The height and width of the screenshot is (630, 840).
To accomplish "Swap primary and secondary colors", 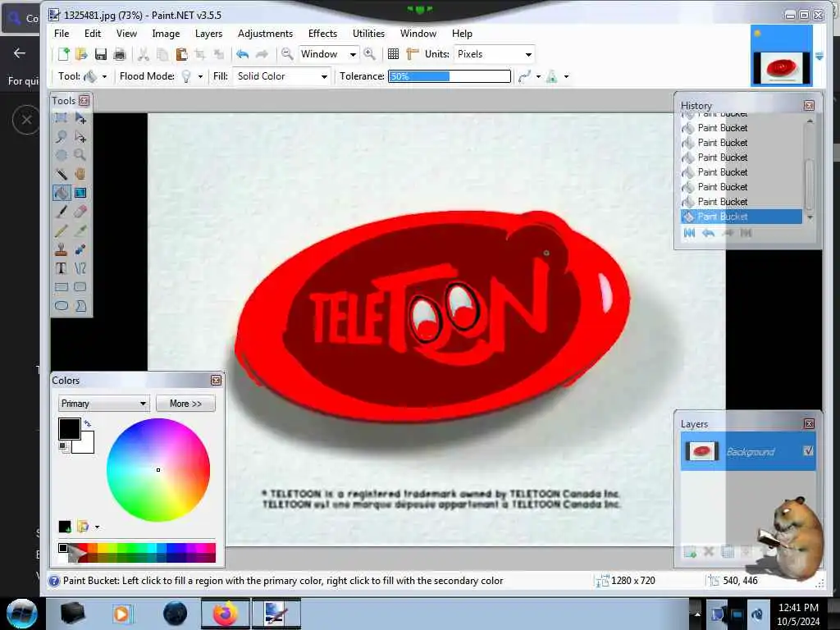I will click(x=88, y=424).
